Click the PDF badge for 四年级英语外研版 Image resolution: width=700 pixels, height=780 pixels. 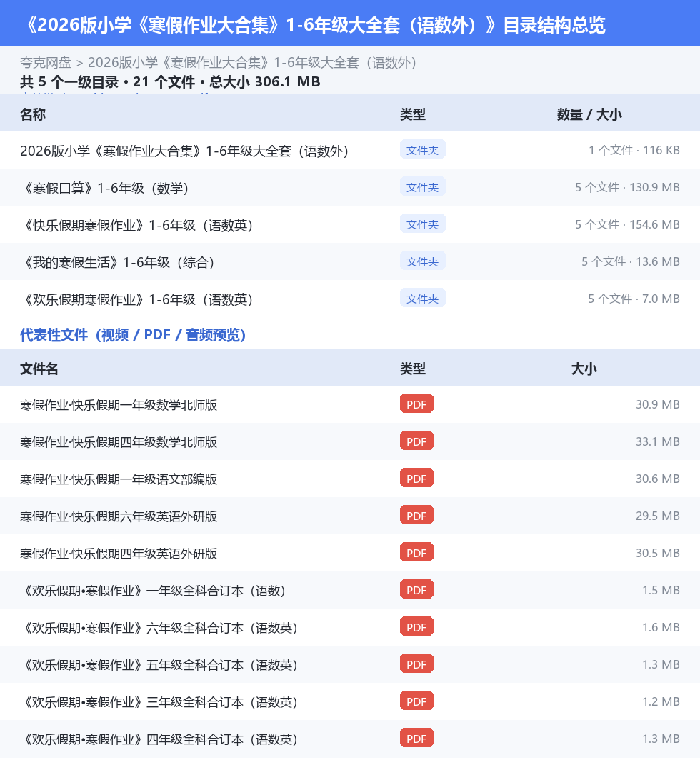(416, 553)
